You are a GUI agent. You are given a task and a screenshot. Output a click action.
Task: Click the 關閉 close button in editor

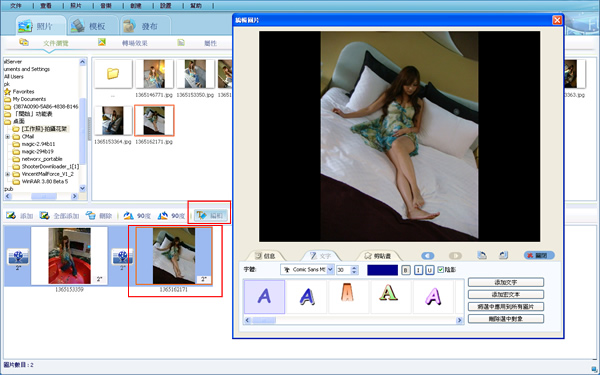(539, 256)
